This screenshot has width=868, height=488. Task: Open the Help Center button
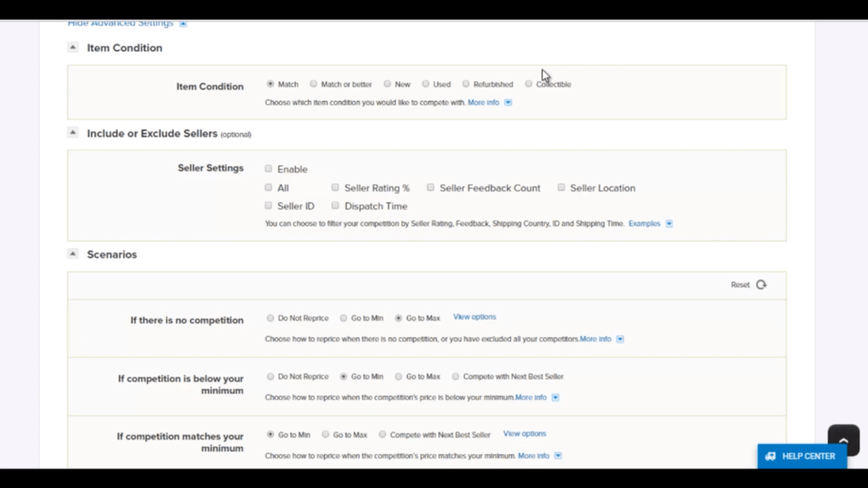coord(801,456)
